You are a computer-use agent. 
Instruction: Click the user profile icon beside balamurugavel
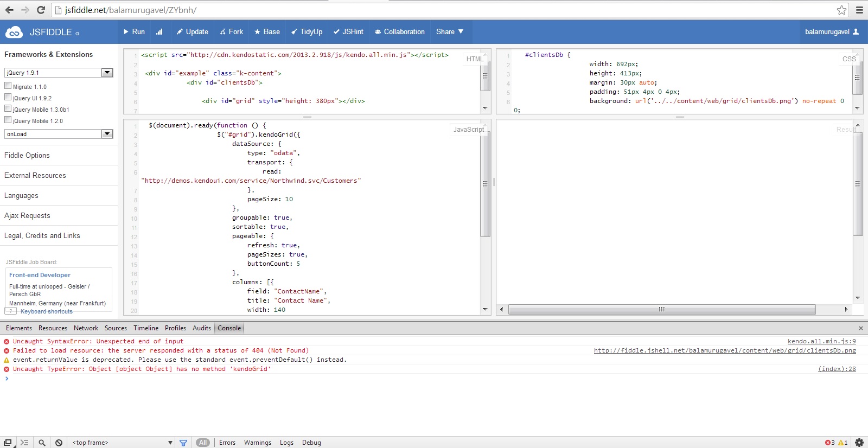coord(856,32)
